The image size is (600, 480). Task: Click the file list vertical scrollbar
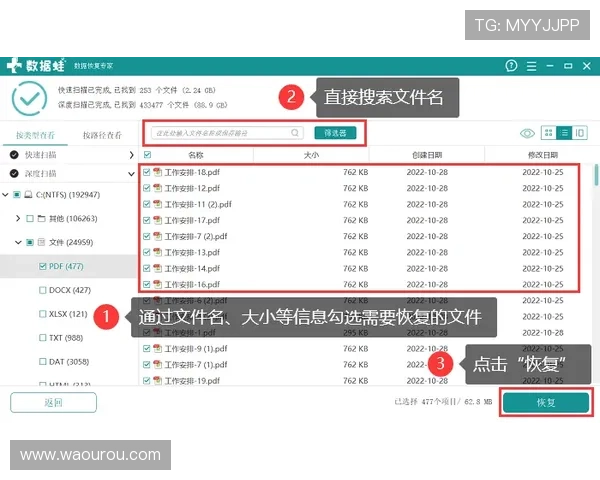pyautogui.click(x=596, y=175)
